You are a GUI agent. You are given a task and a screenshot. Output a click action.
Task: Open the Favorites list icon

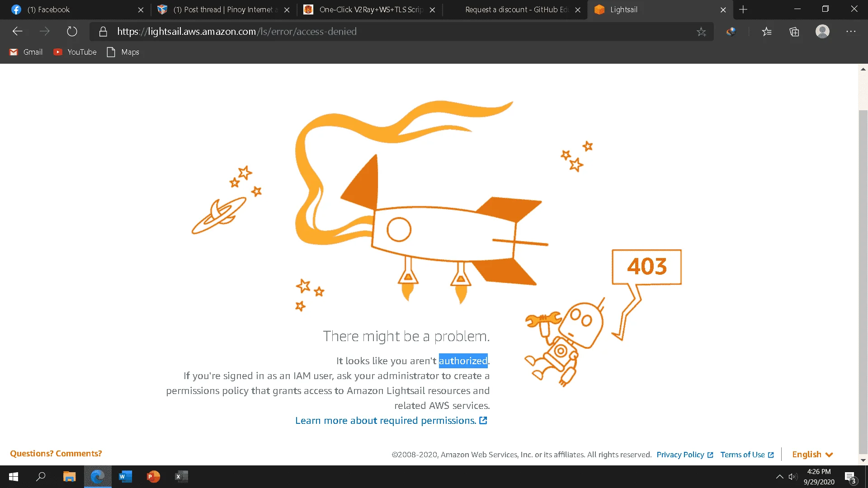pos(767,32)
